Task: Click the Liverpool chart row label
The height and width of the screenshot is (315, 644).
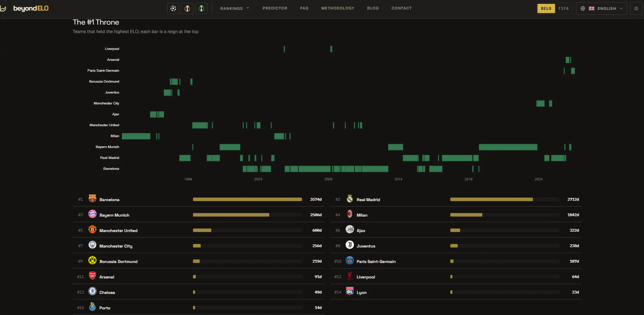Action: 112,49
